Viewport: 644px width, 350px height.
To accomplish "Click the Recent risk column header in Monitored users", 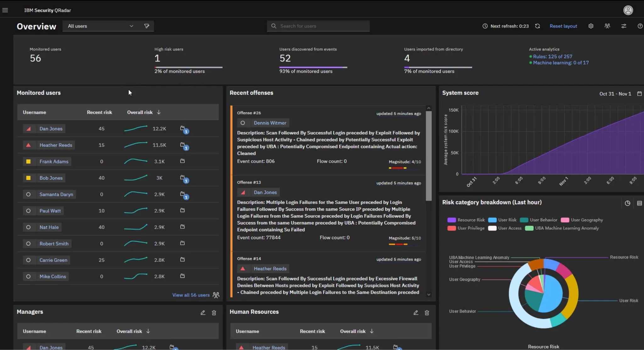I will pyautogui.click(x=99, y=112).
